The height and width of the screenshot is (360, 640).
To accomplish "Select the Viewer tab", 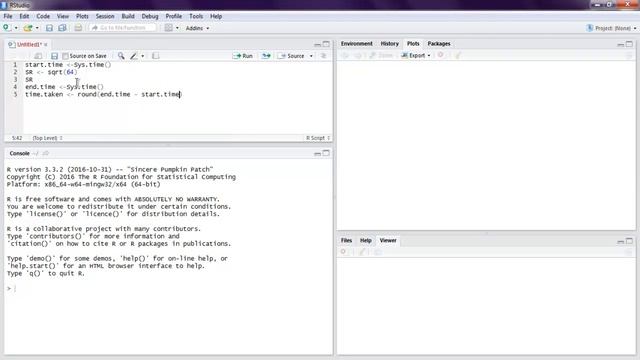I will pyautogui.click(x=388, y=240).
